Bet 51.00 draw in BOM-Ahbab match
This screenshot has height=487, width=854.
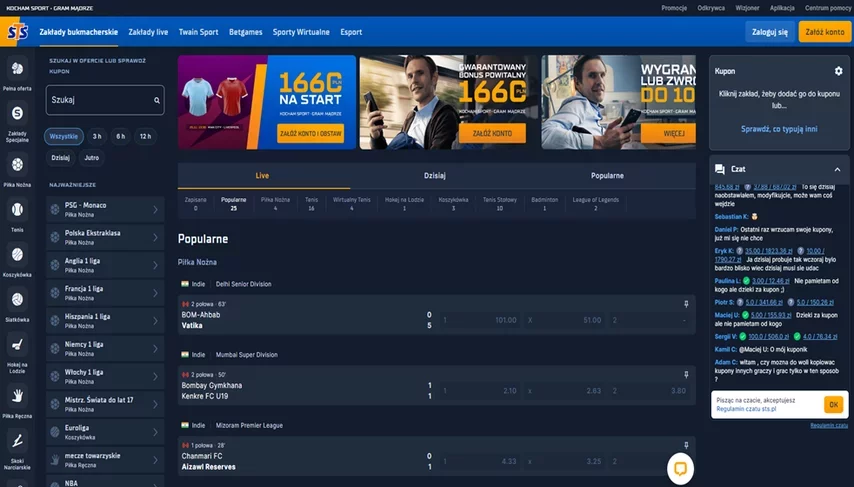(564, 320)
